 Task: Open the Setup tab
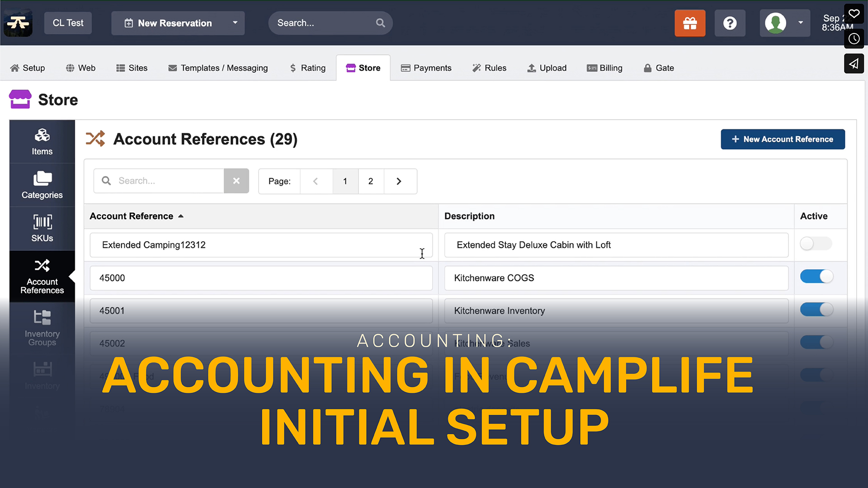pos(28,68)
